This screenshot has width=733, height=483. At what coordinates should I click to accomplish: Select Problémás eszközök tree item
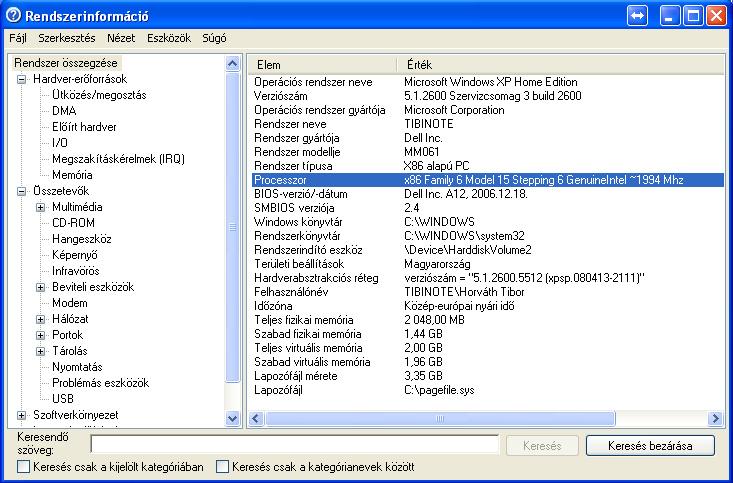click(x=101, y=383)
